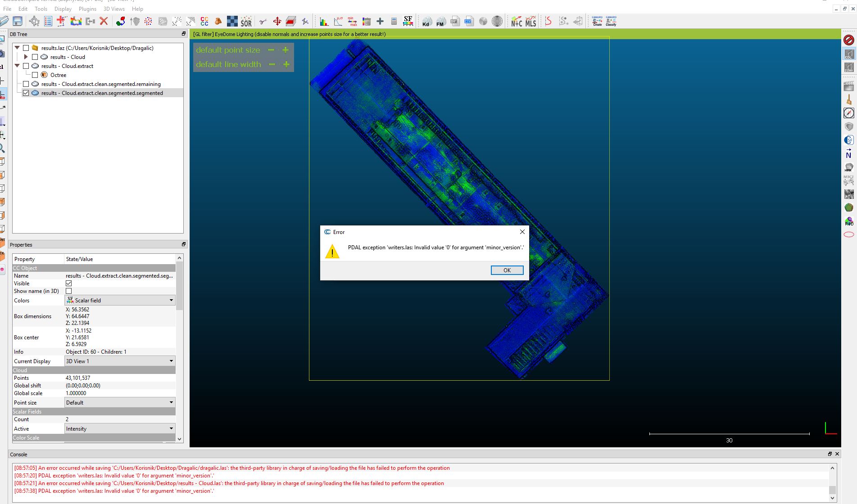Click the SOR filter toolbar icon

point(246,21)
